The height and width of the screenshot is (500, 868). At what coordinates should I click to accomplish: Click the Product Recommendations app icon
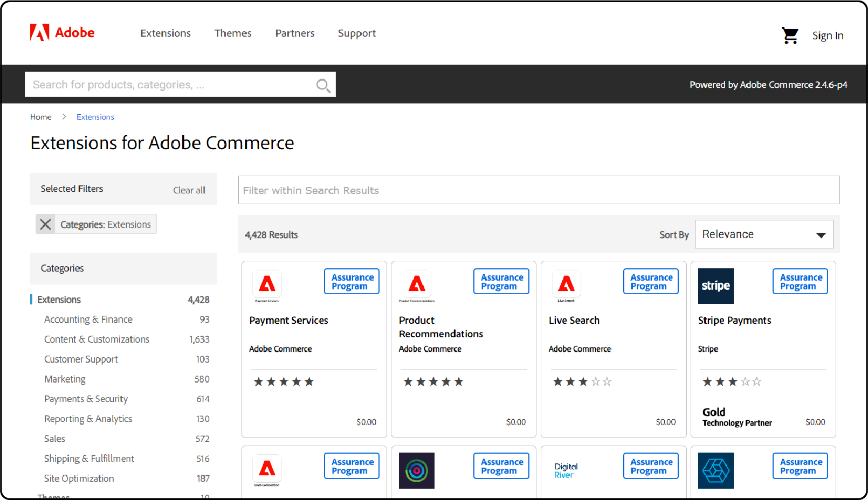click(x=416, y=284)
